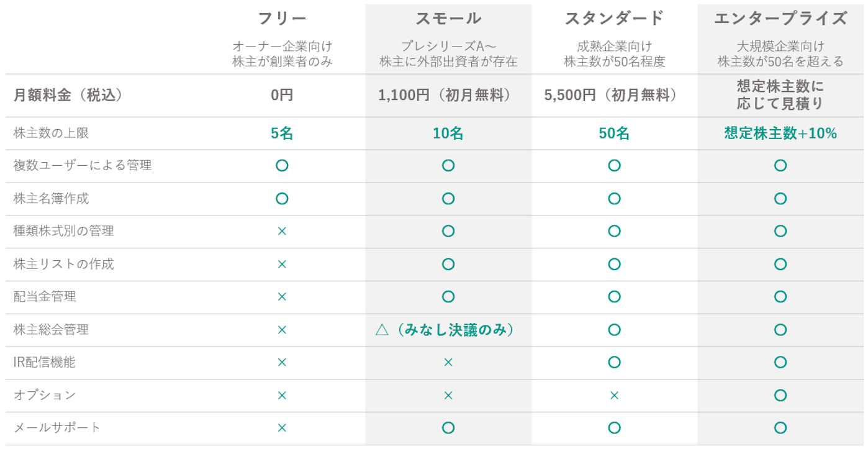Click the cross for スモール IR配信機能
868x449 pixels.
click(x=448, y=363)
